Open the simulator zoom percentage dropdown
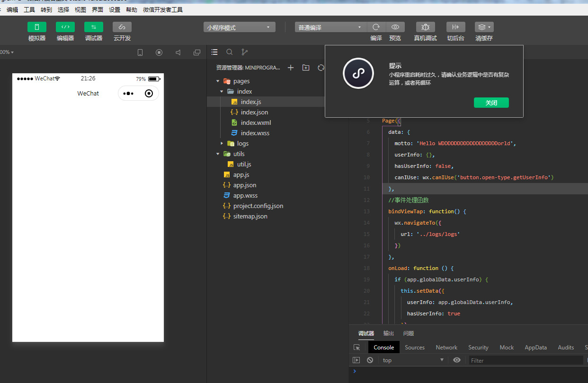The image size is (588, 383). [x=7, y=52]
